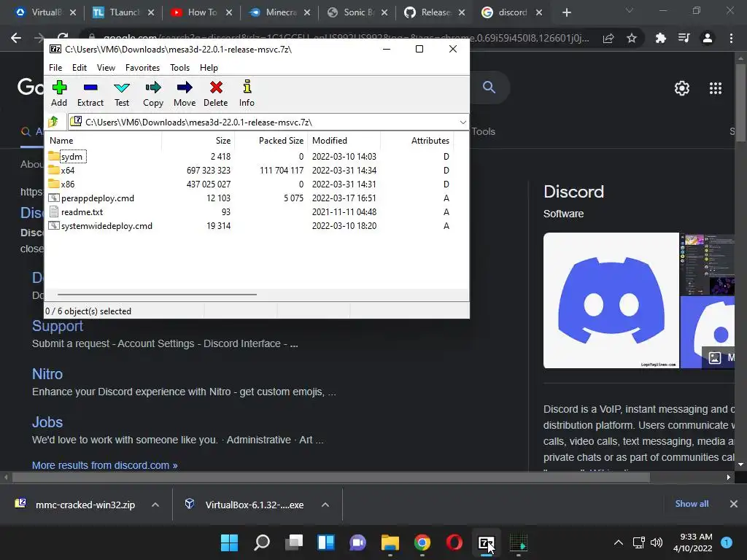The width and height of the screenshot is (747, 560).
Task: Open the View menu in 7-Zip
Action: 106,68
